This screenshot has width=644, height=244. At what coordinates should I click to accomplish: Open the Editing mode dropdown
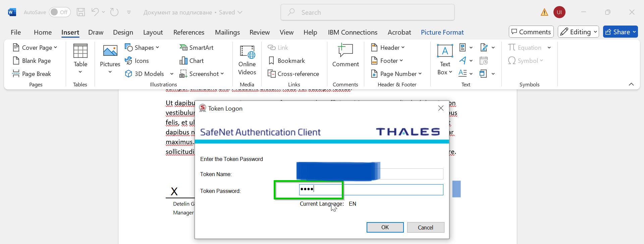click(x=579, y=32)
